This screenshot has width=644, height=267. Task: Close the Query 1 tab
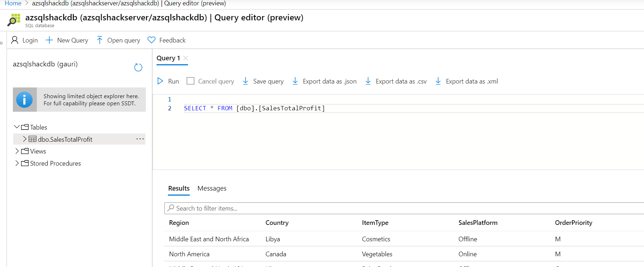pyautogui.click(x=185, y=58)
